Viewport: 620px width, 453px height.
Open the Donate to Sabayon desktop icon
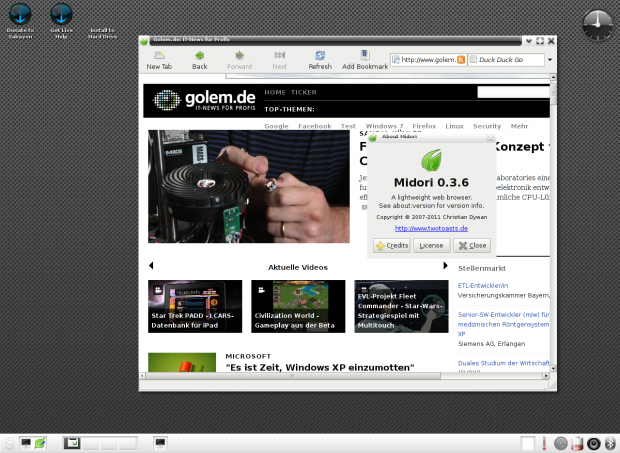point(20,22)
